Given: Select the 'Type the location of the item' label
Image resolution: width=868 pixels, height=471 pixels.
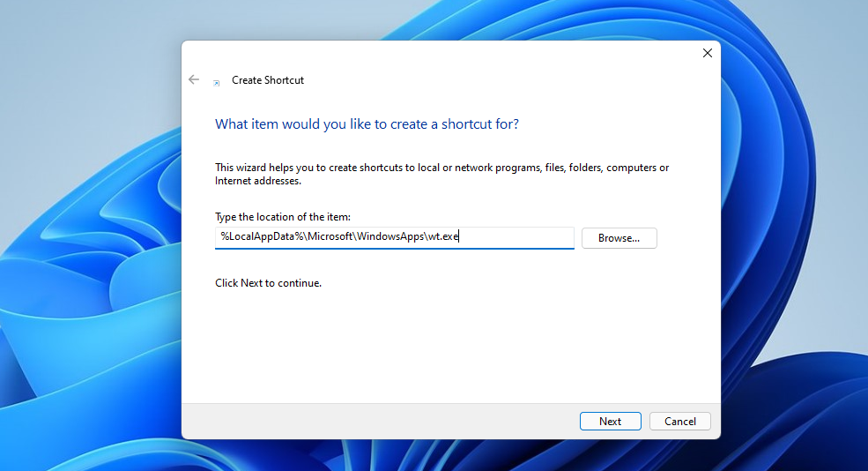Looking at the screenshot, I should tap(283, 217).
